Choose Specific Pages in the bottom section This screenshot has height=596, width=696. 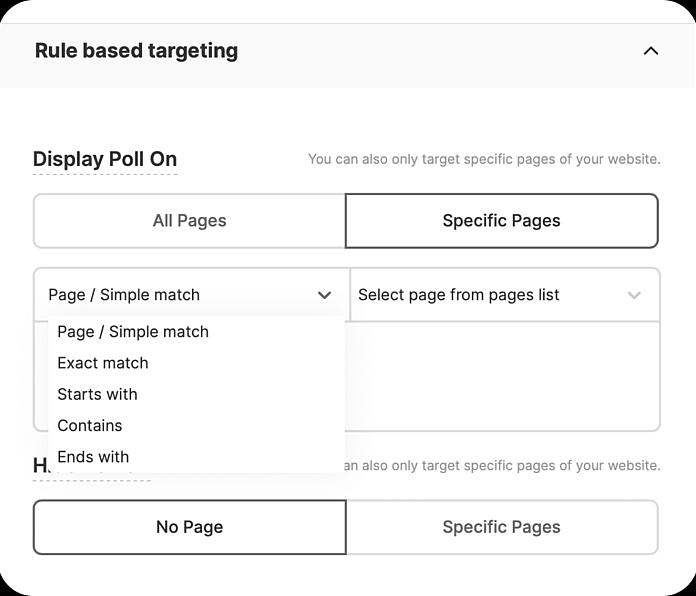point(502,527)
